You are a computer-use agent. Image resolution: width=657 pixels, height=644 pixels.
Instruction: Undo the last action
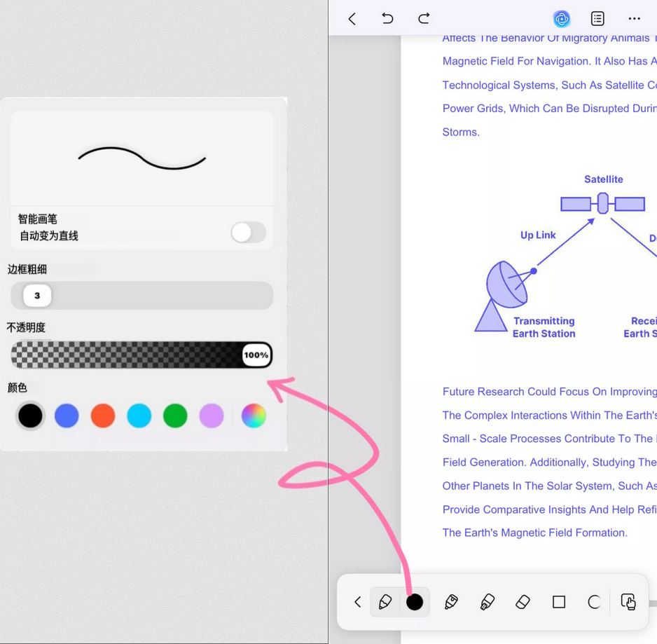(x=387, y=19)
